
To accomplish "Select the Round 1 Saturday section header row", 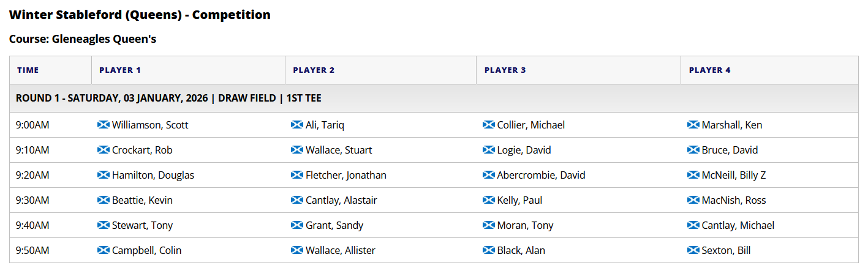I will click(x=434, y=99).
